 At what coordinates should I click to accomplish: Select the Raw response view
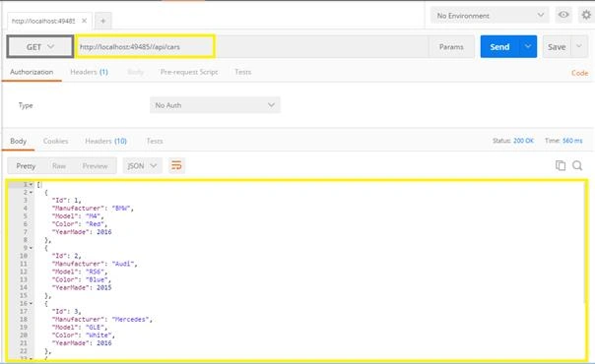click(x=59, y=166)
